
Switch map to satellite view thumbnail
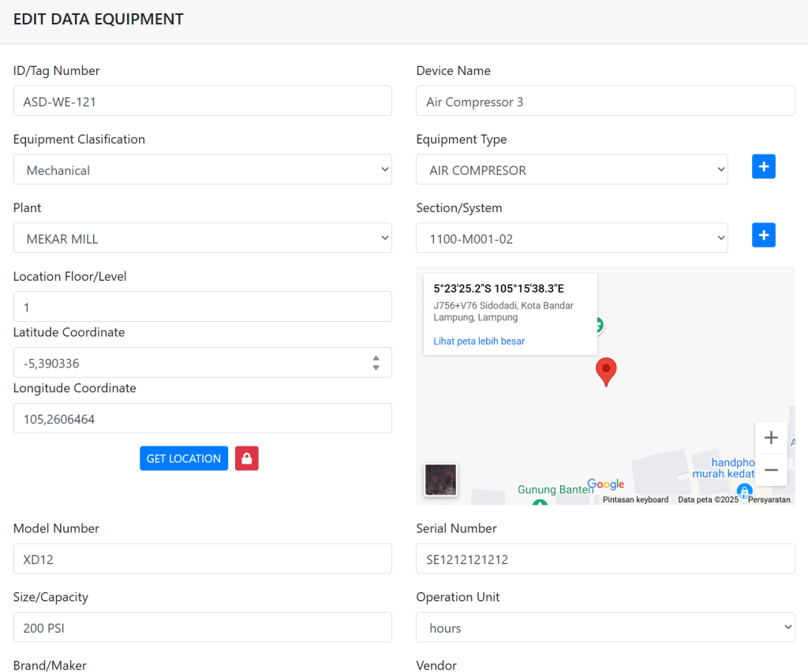coord(440,480)
